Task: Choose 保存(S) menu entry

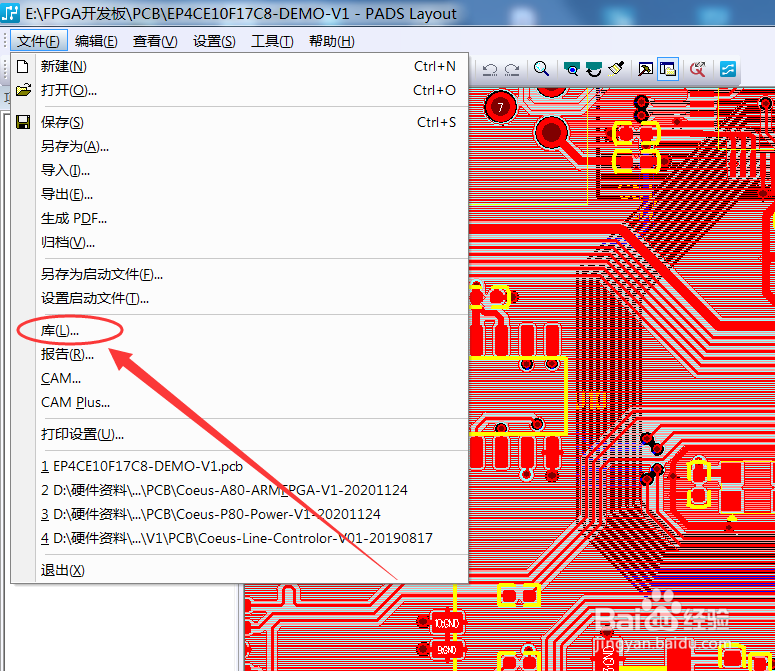Action: coord(240,122)
